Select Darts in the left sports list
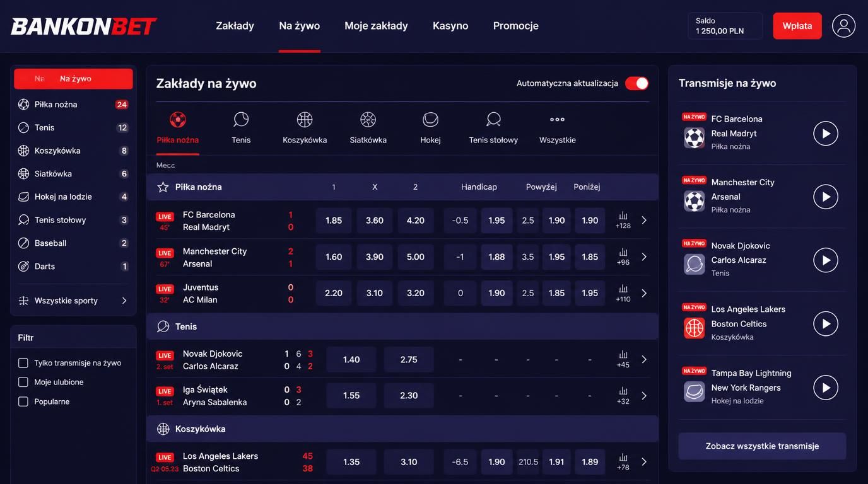This screenshot has height=484, width=868. [73, 266]
